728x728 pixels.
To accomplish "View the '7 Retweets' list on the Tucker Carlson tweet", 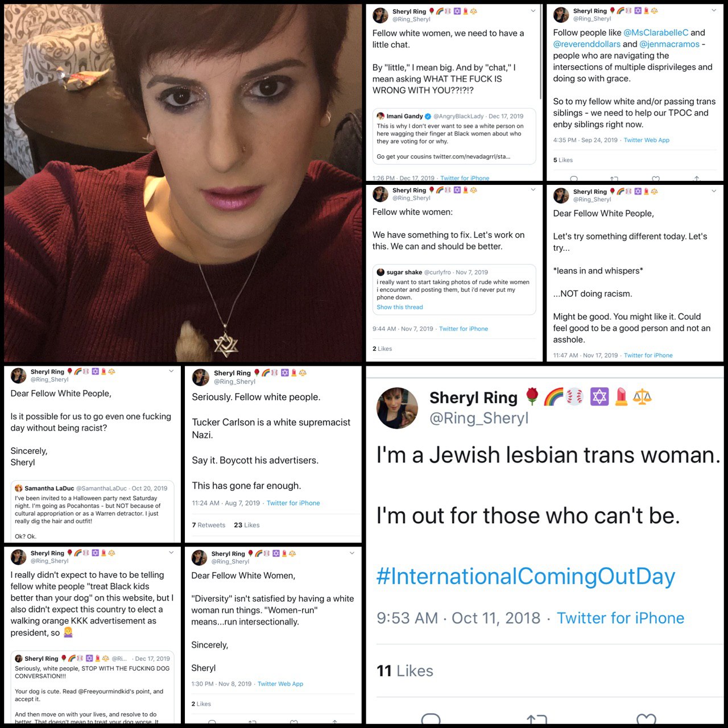I will (x=208, y=525).
